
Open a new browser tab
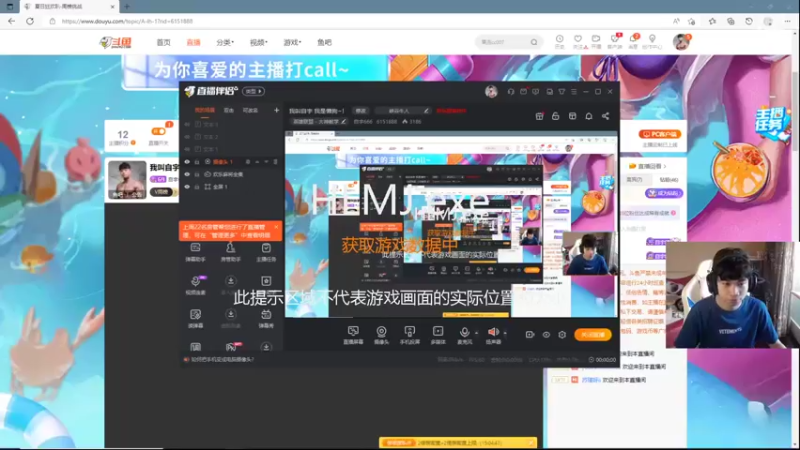127,7
